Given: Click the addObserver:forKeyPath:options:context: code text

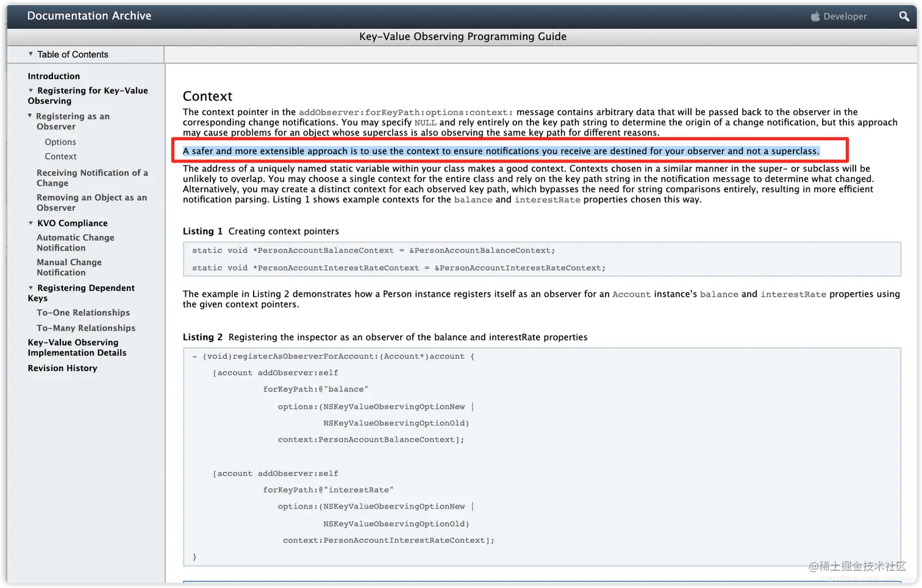Looking at the screenshot, I should point(406,112).
